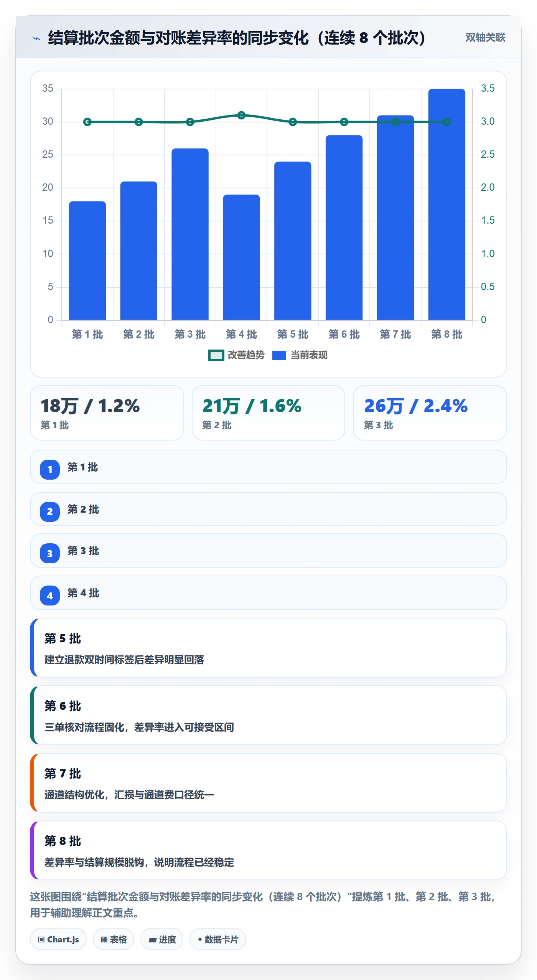Open the 第 8 批 note card
The width and height of the screenshot is (537, 980).
tap(268, 850)
